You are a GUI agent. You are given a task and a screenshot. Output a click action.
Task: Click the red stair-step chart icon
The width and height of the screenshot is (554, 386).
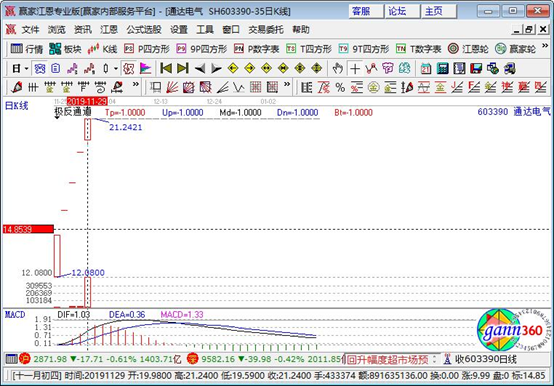pos(89,68)
